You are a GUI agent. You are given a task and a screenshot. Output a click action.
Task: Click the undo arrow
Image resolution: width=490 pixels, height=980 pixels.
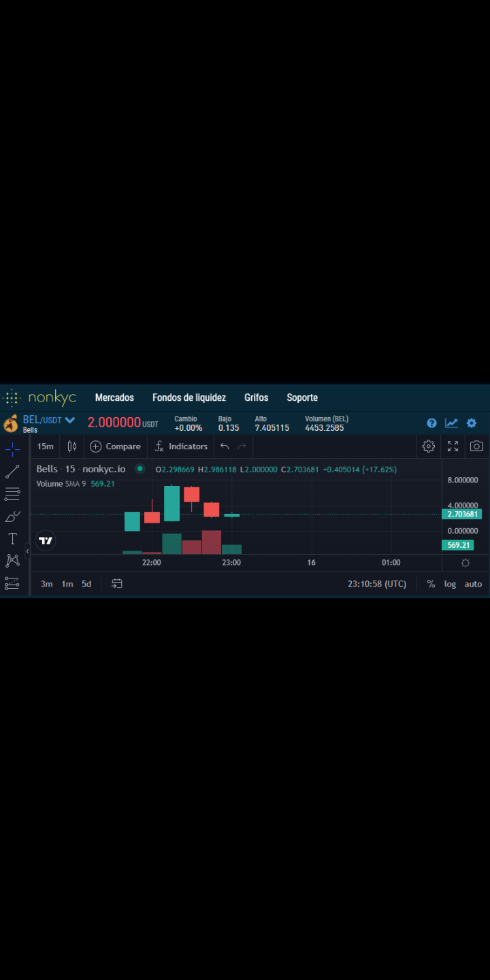(x=225, y=446)
